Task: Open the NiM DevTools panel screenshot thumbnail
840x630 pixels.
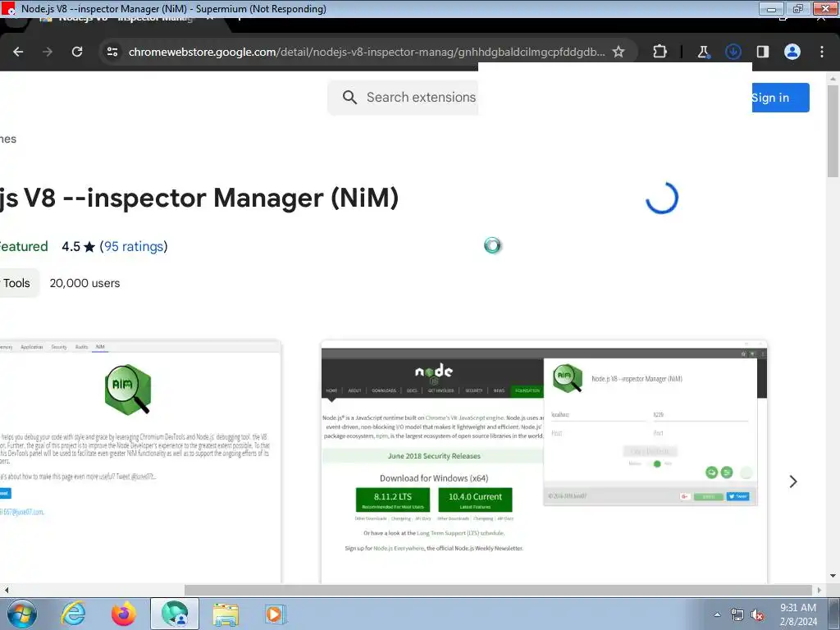Action: tap(140, 462)
